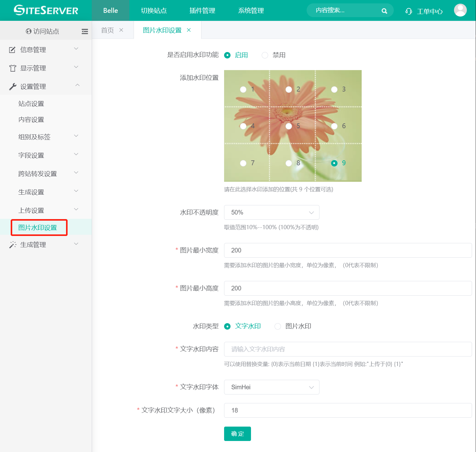Open the SimHei font dropdown

[x=271, y=387]
